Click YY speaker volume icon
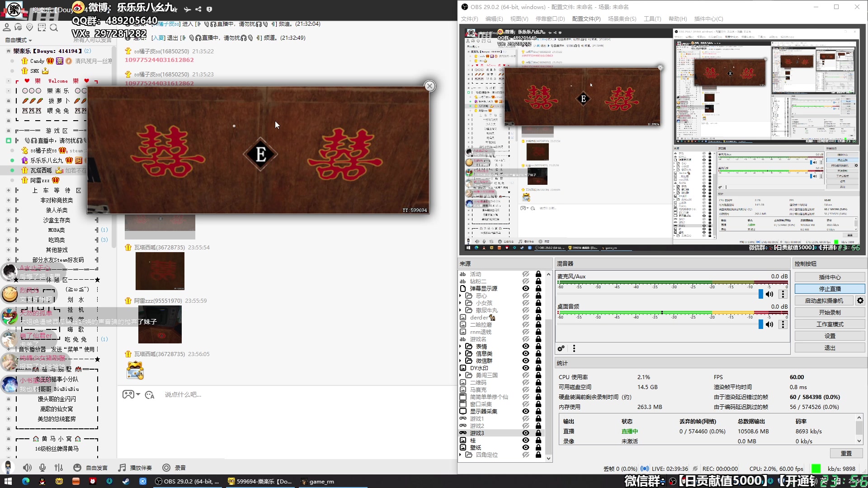Viewport: 868px width, 488px height. point(27,468)
